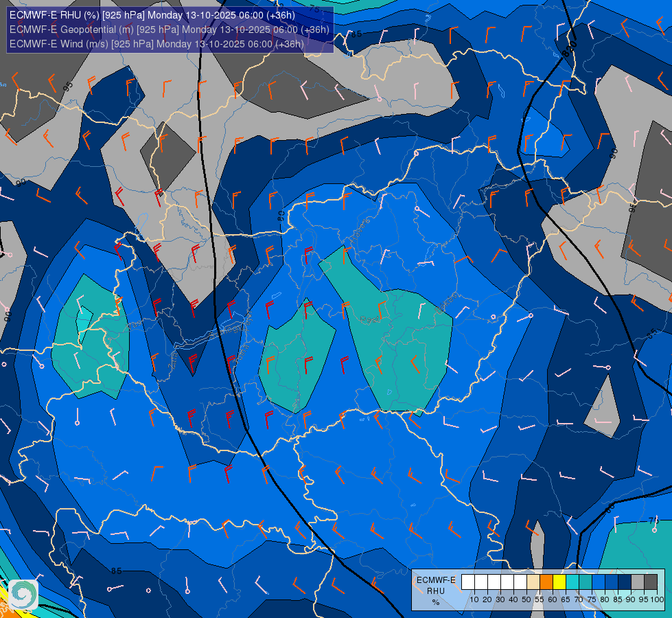Pick the navy 85–90 % legend swatch
Screen dimensions: 672x618
625,582
